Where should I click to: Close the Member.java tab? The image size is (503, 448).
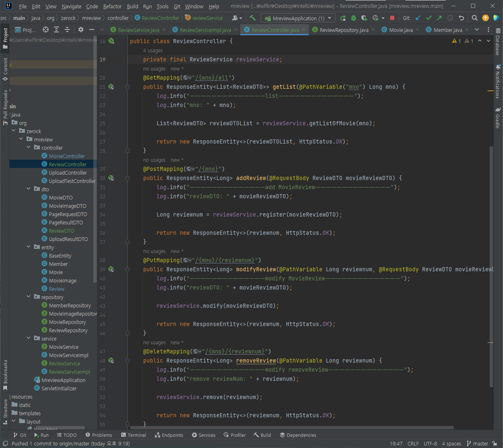(x=467, y=30)
